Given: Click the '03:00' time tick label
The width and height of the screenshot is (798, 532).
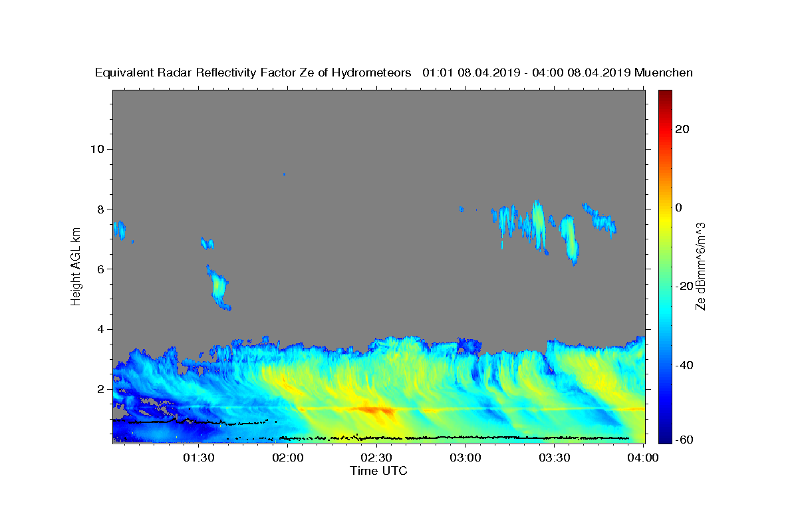Looking at the screenshot, I should [465, 458].
